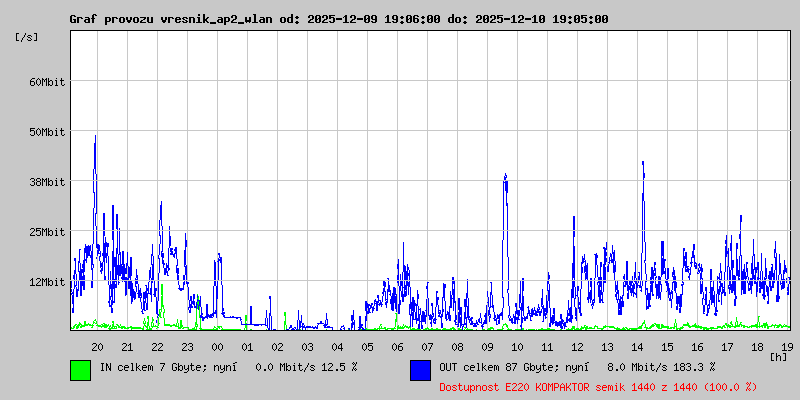Screen dimensions: 800x400
Task: Click hour 08 on the time axis
Action: [458, 347]
